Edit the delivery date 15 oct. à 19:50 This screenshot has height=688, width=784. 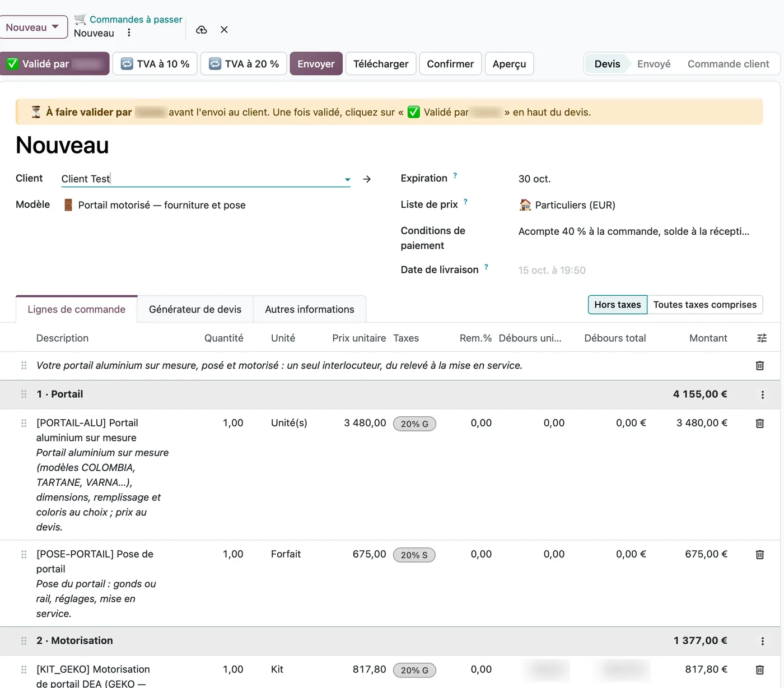(552, 270)
